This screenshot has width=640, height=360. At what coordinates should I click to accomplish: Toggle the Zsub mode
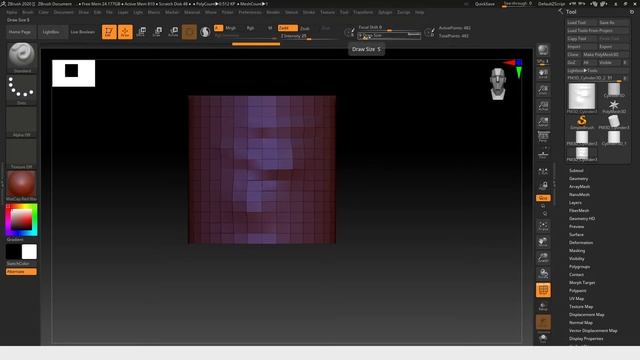[305, 29]
